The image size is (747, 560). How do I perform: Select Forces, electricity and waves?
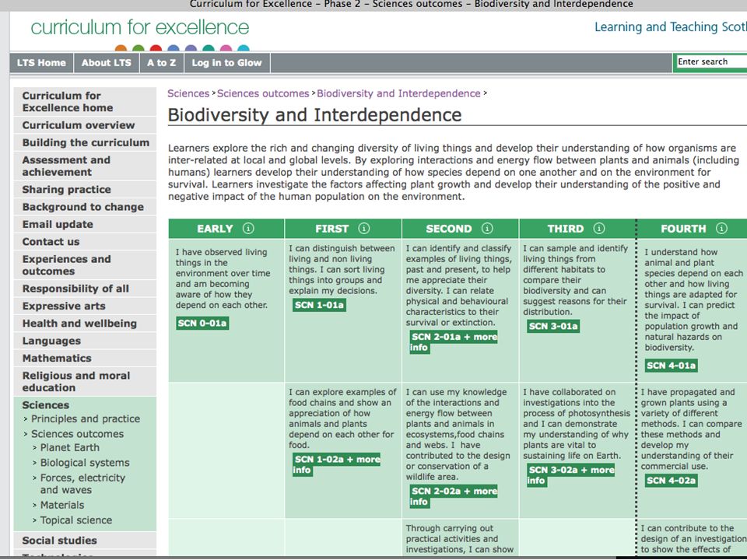coord(83,484)
